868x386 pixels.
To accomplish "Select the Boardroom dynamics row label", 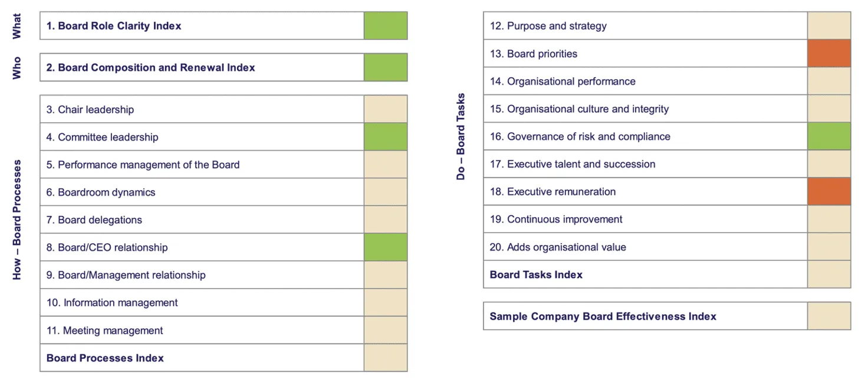I will click(x=101, y=192).
